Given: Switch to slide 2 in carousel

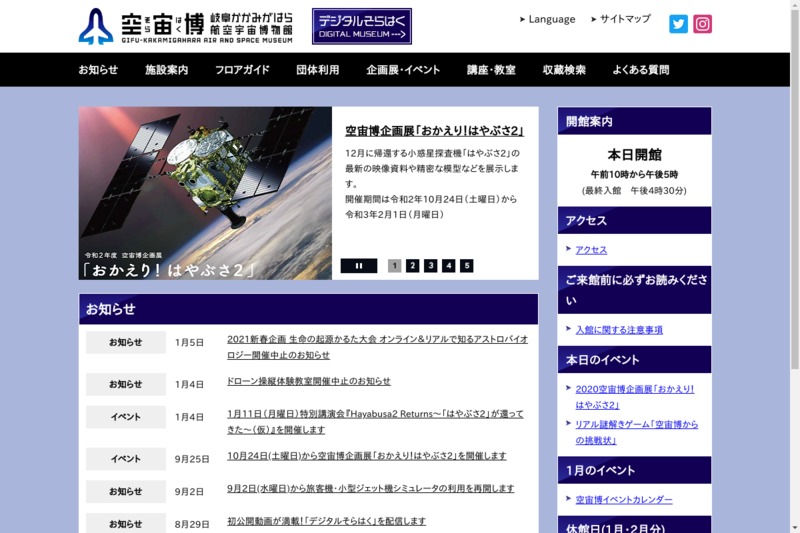Looking at the screenshot, I should click(x=412, y=266).
